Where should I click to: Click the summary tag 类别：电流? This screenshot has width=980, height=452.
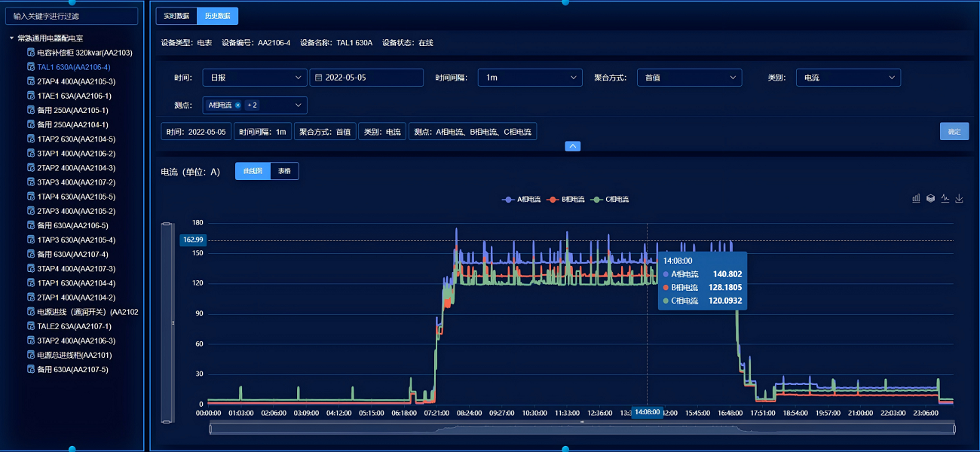click(x=382, y=131)
